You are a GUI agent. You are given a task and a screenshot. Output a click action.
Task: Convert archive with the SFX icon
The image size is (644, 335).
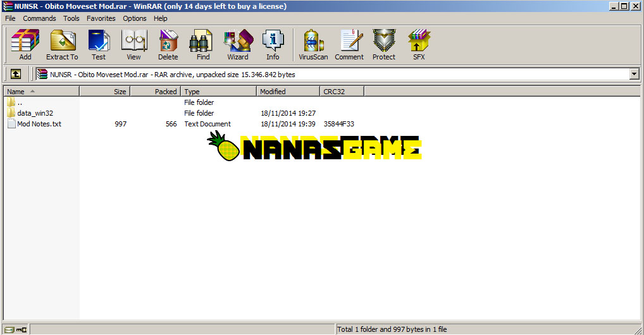point(419,40)
